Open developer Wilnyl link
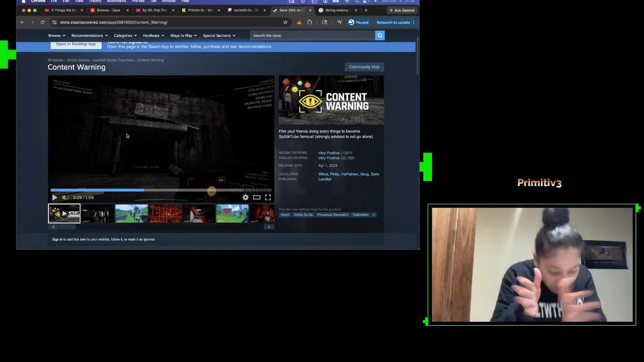 point(323,174)
